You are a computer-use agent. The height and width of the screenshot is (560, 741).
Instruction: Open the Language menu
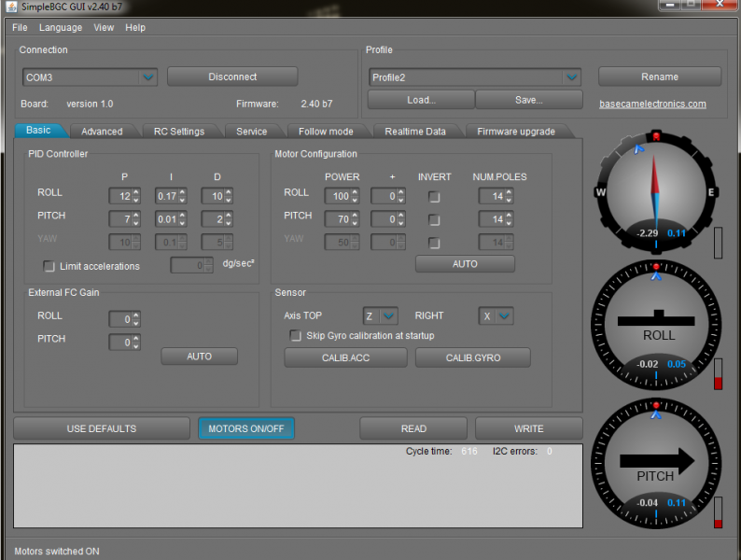pos(61,28)
